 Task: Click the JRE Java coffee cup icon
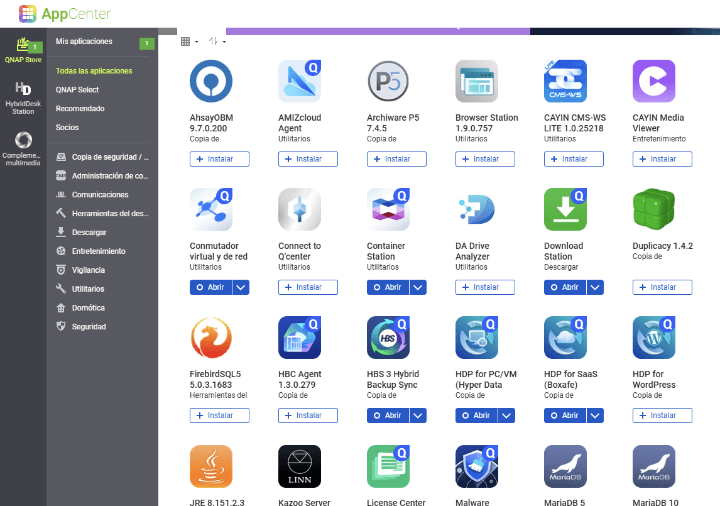[211, 466]
